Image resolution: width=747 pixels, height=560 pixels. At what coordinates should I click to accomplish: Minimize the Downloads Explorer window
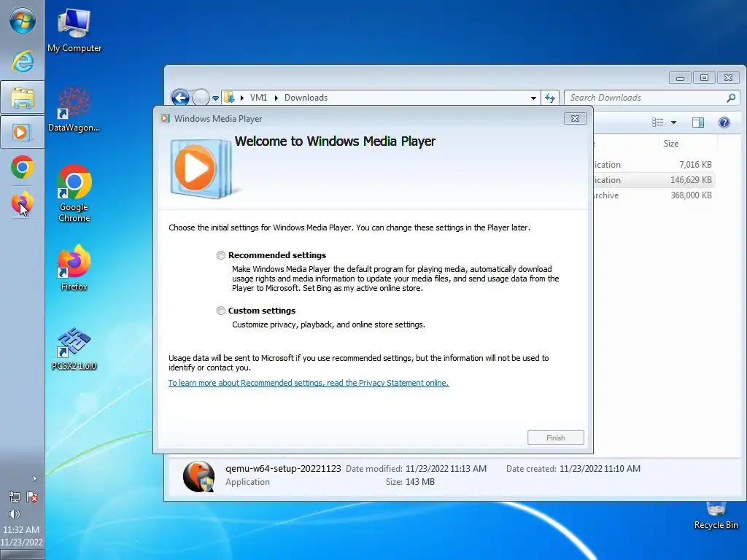[680, 77]
